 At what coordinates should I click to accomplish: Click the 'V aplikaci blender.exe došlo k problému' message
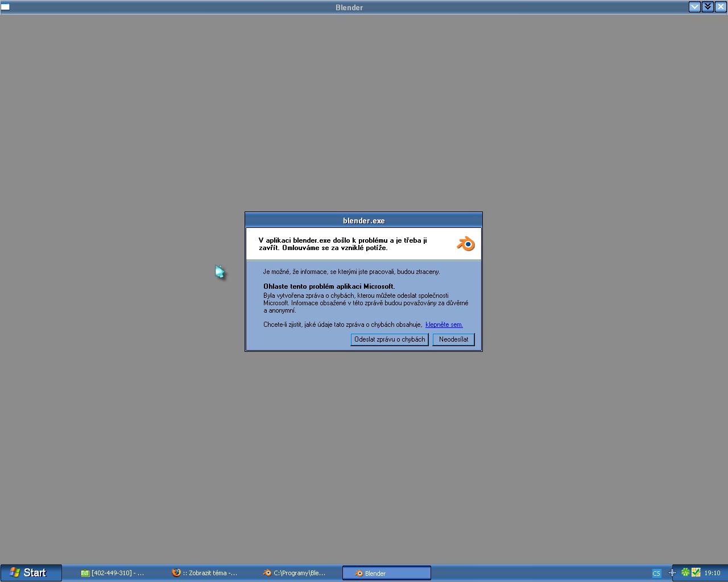pos(343,244)
